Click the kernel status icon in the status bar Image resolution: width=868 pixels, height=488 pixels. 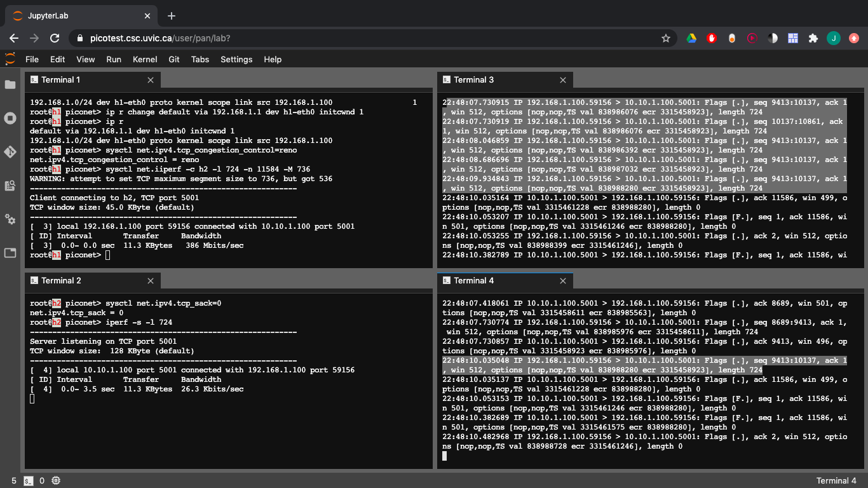pyautogui.click(x=56, y=481)
